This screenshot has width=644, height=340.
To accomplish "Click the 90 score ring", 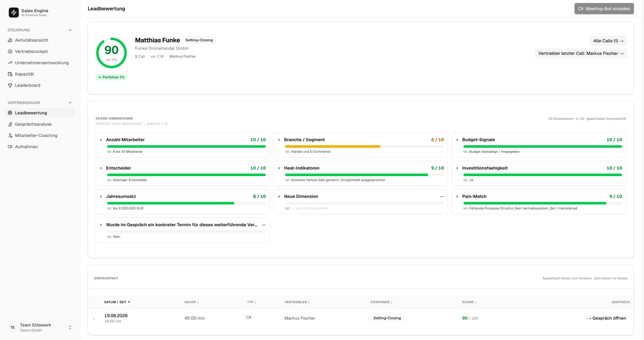I will 111,53.
